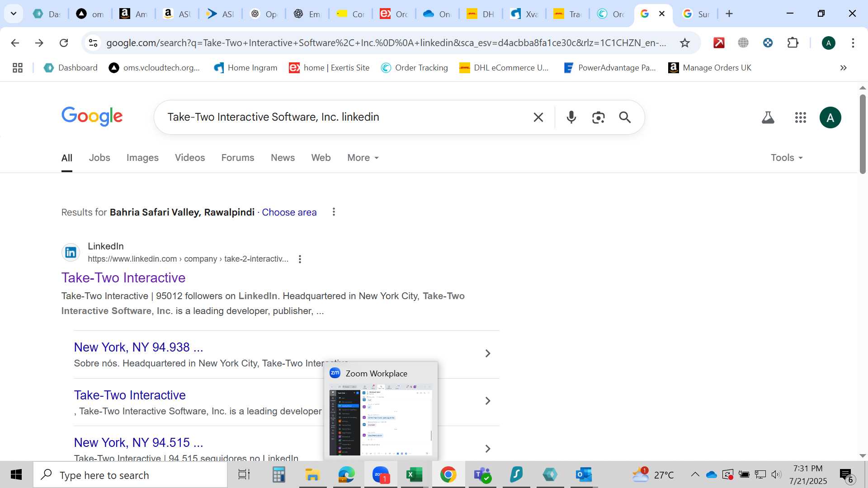
Task: Open notification center in system tray
Action: [x=846, y=475]
